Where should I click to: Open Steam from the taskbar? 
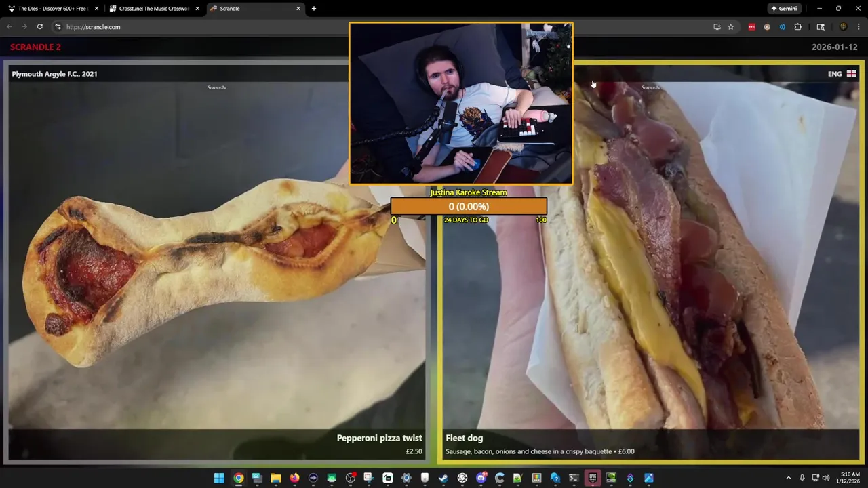(x=443, y=478)
